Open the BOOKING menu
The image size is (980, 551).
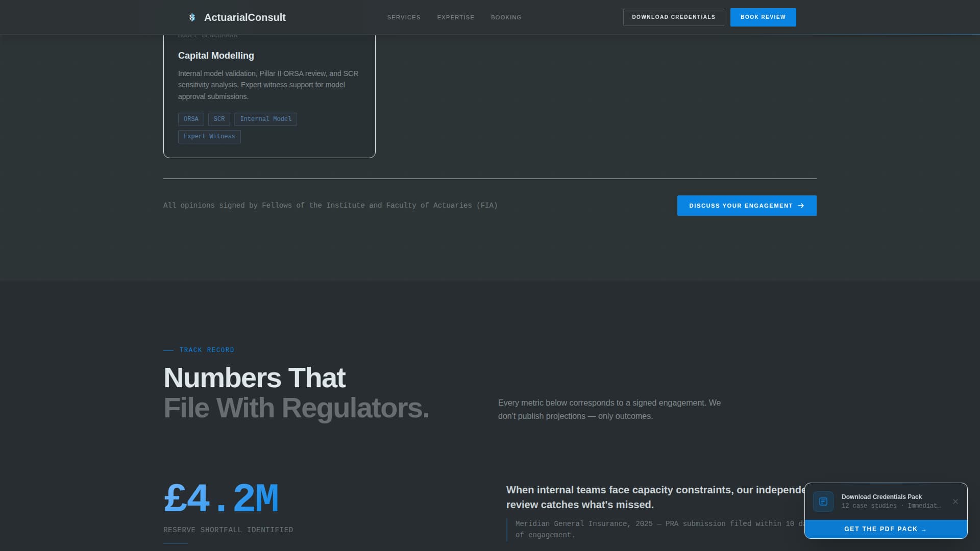click(506, 17)
